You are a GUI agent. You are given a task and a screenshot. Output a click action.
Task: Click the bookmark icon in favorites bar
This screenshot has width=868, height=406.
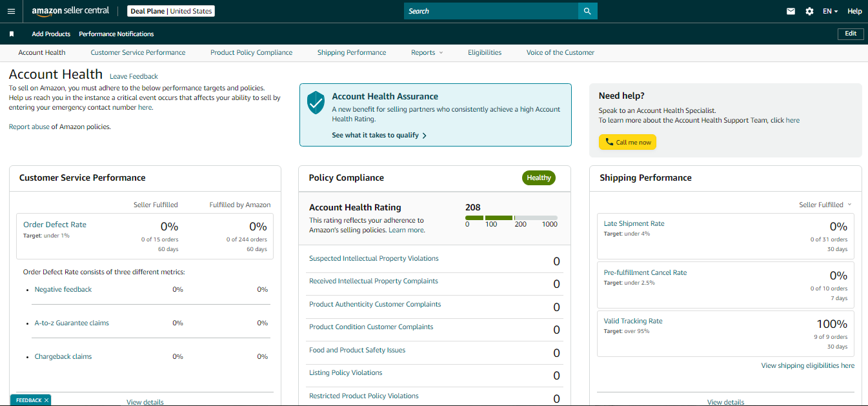click(12, 34)
